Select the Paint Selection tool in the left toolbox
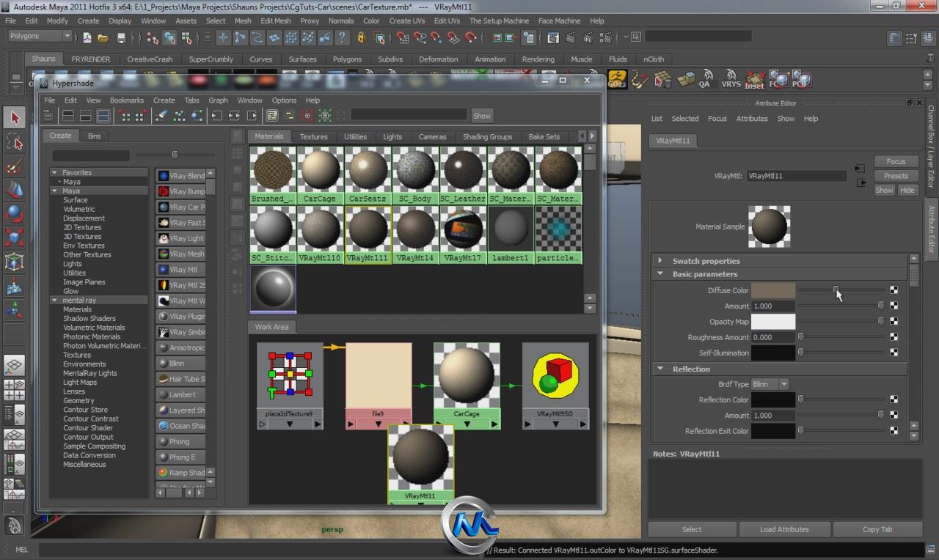 15,166
